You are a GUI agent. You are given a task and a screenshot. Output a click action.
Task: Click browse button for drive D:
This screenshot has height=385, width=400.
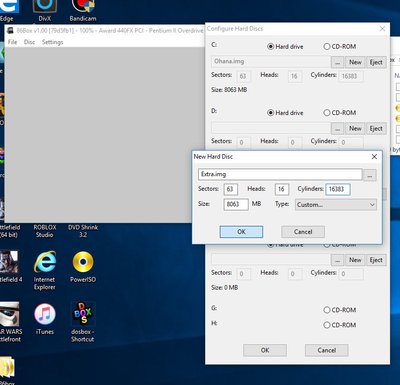tap(337, 129)
